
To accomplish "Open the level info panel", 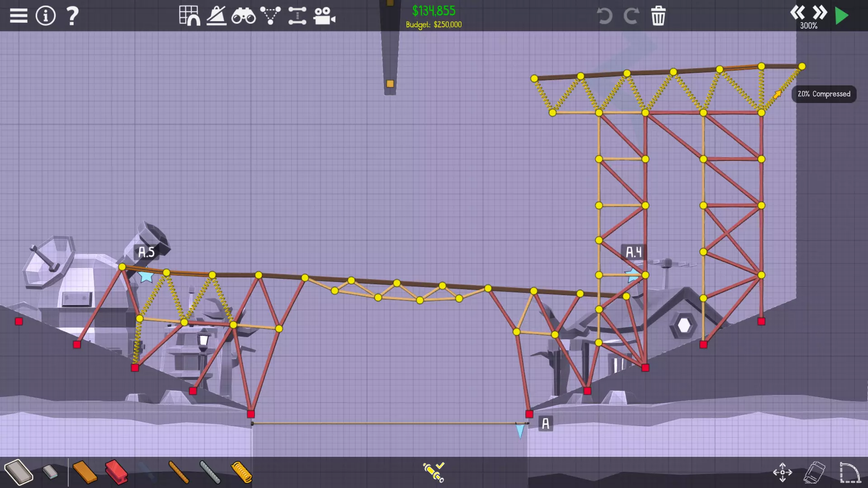I will (45, 16).
